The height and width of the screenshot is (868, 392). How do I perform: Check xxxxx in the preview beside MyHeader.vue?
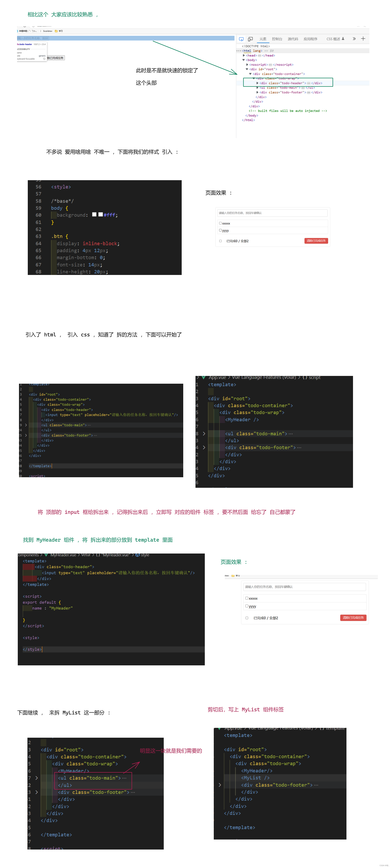[x=247, y=598]
